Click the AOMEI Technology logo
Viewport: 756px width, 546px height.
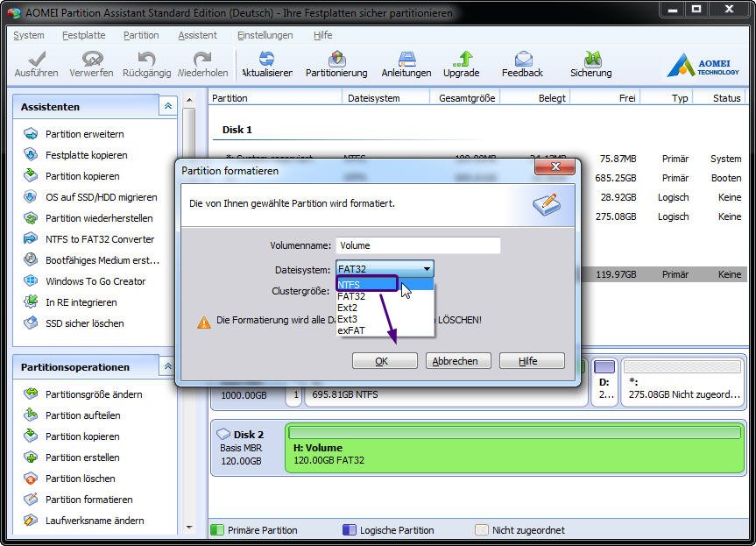tap(703, 65)
